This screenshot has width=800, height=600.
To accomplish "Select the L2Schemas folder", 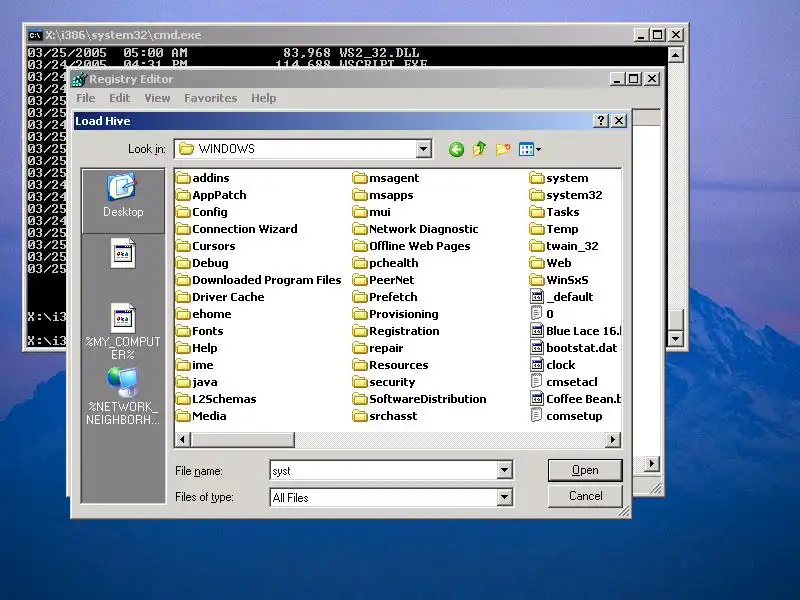I will pos(216,399).
